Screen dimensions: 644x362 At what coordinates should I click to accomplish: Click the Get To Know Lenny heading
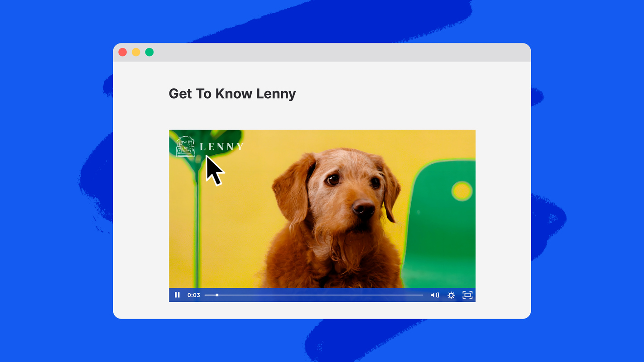point(232,94)
